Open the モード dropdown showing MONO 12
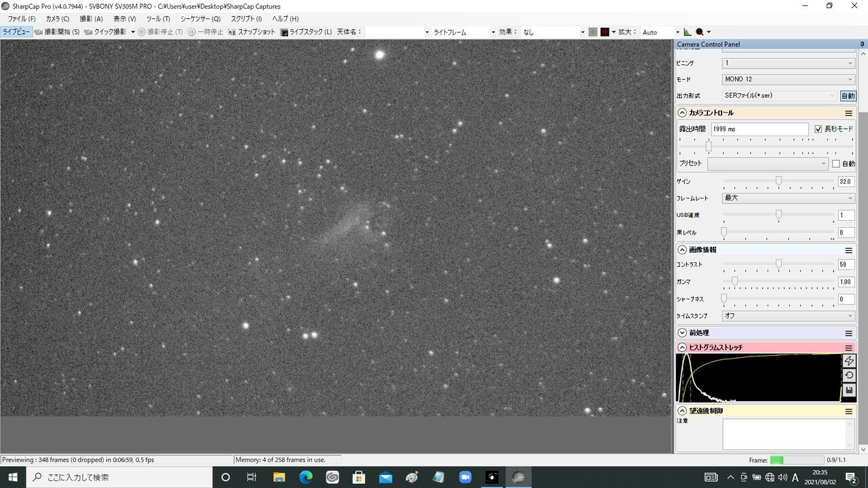This screenshot has height=488, width=868. tap(788, 79)
